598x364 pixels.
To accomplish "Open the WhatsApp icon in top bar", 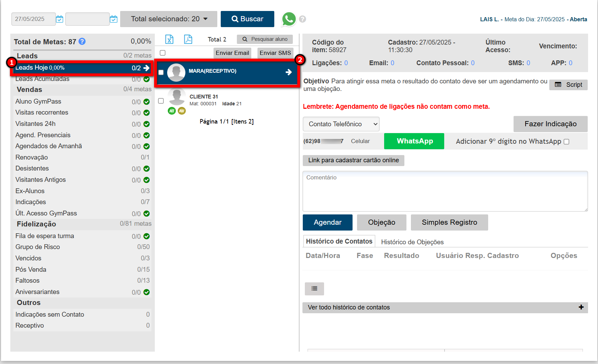I will tap(289, 19).
